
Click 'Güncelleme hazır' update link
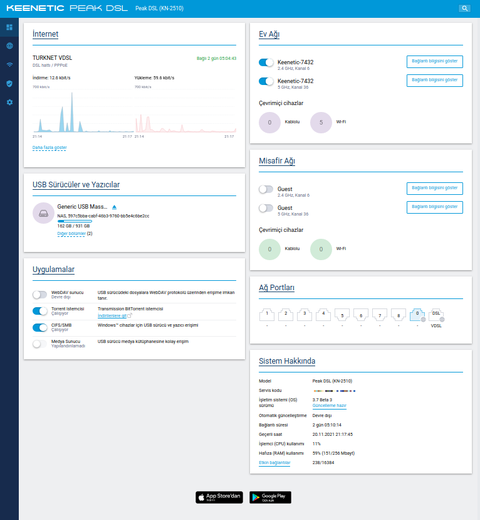coord(329,406)
